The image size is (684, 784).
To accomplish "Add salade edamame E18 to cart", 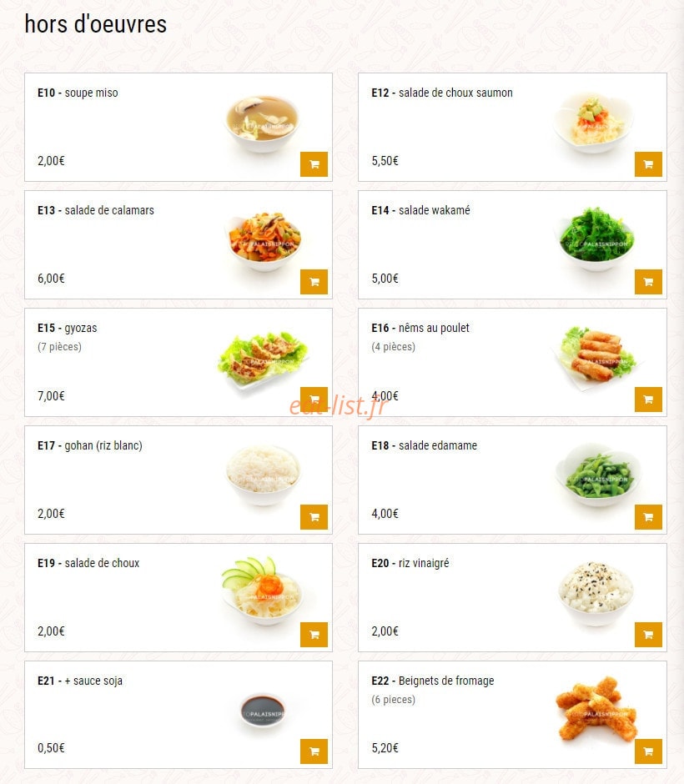I will (x=648, y=517).
